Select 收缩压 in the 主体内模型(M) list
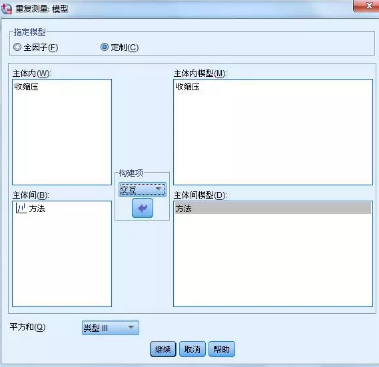The width and height of the screenshot is (379, 367). (x=188, y=87)
